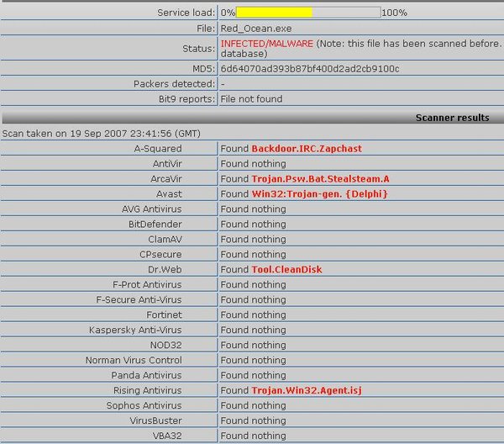Open the Trojan.Psw.Bat.Stealsteam.A detection
This screenshot has width=504, height=444.
(320, 179)
